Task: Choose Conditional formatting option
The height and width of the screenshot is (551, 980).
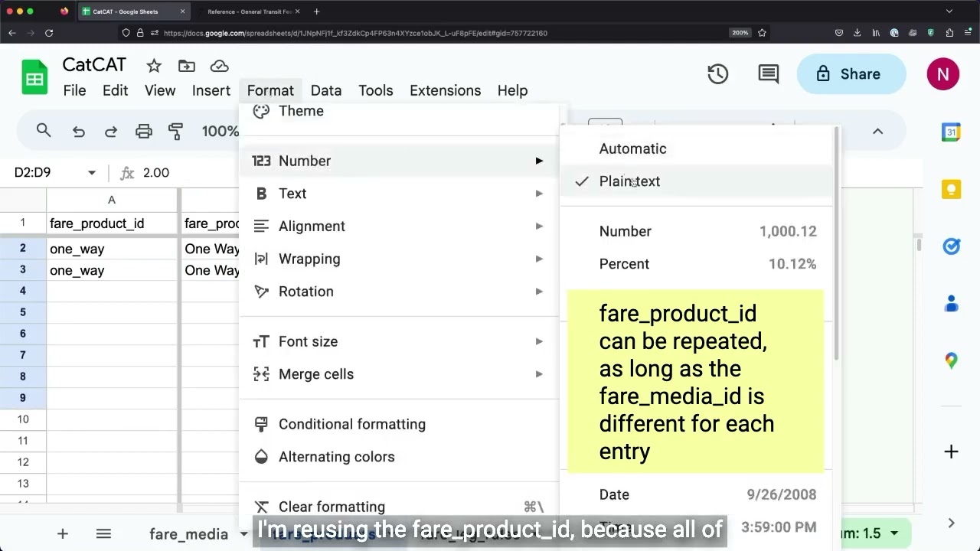Action: pos(400,424)
